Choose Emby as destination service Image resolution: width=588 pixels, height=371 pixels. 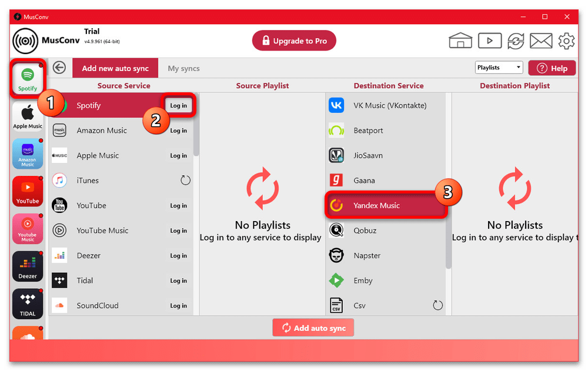[386, 280]
